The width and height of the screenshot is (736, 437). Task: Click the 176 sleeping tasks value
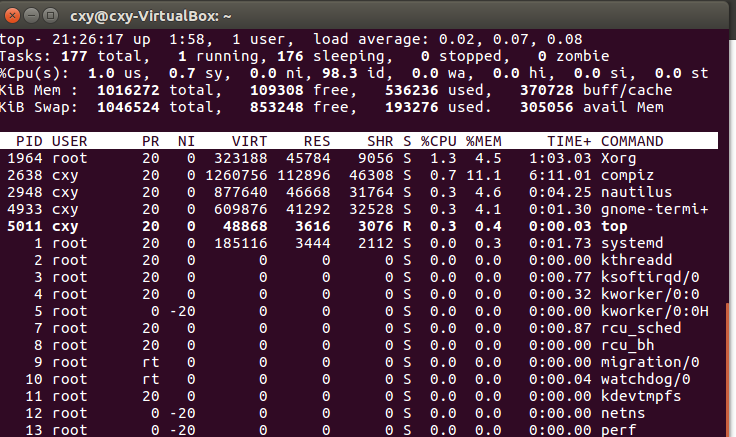[x=290, y=56]
